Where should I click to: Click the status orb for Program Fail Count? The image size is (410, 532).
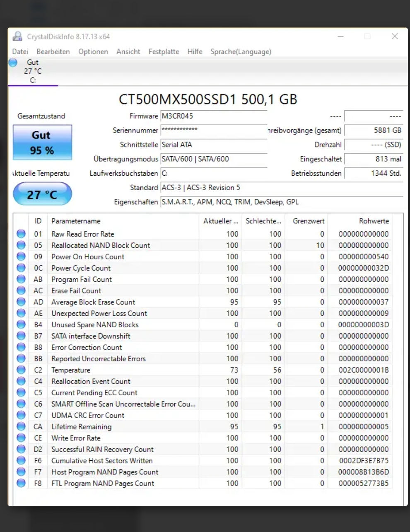[x=21, y=279]
